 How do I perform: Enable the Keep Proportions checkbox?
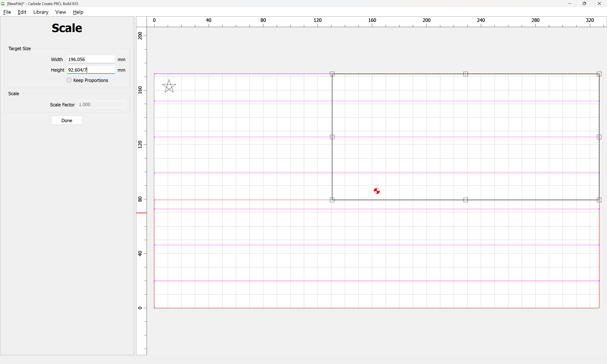pos(69,80)
